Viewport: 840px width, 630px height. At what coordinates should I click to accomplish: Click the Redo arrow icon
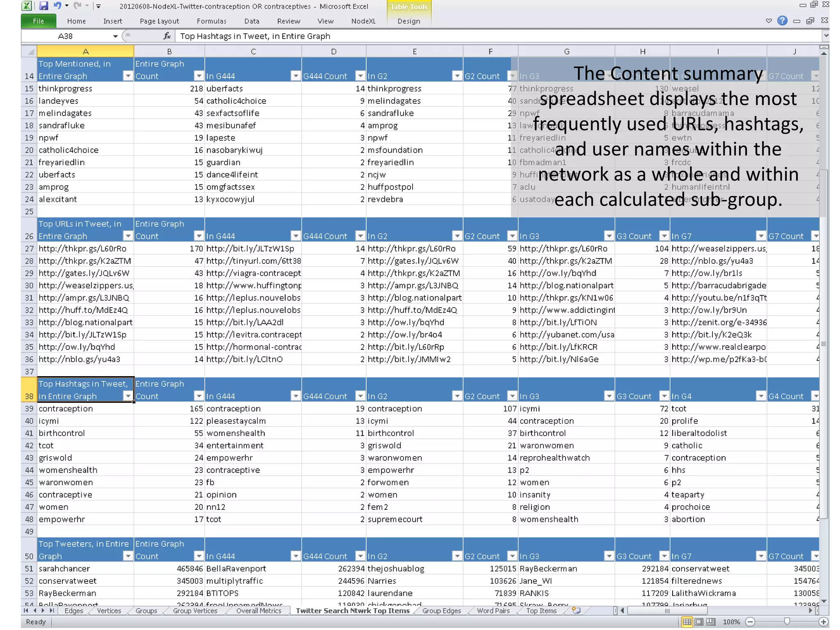77,6
